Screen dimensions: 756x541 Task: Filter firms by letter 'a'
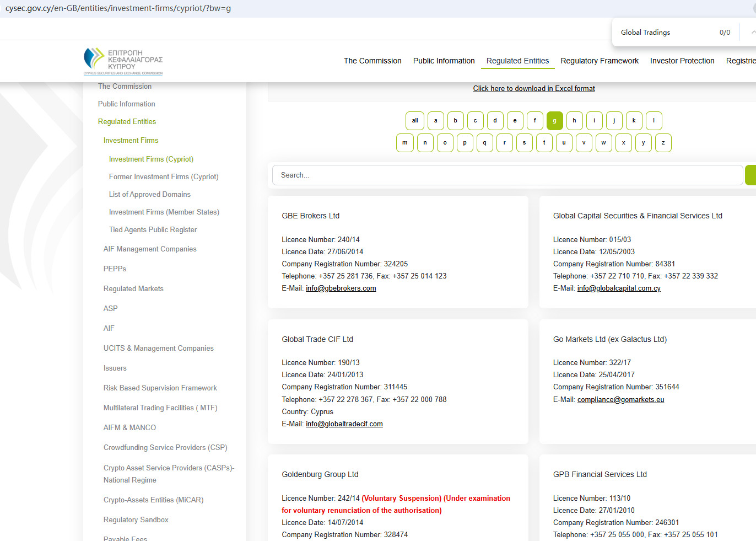click(435, 121)
